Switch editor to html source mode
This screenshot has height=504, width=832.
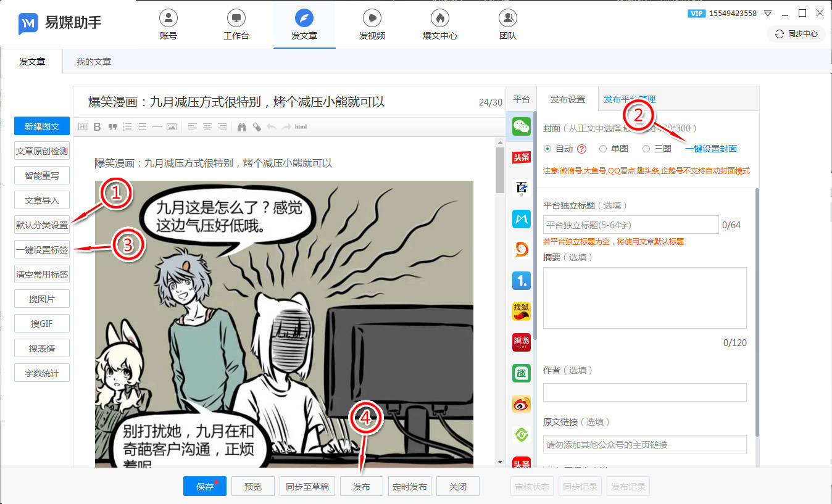click(x=301, y=127)
